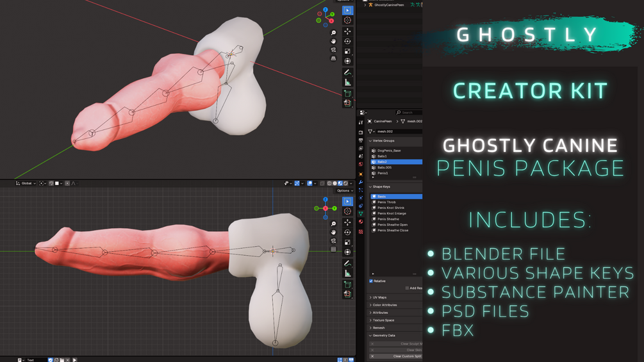Select the Add Cube tool in upper viewport

(347, 94)
